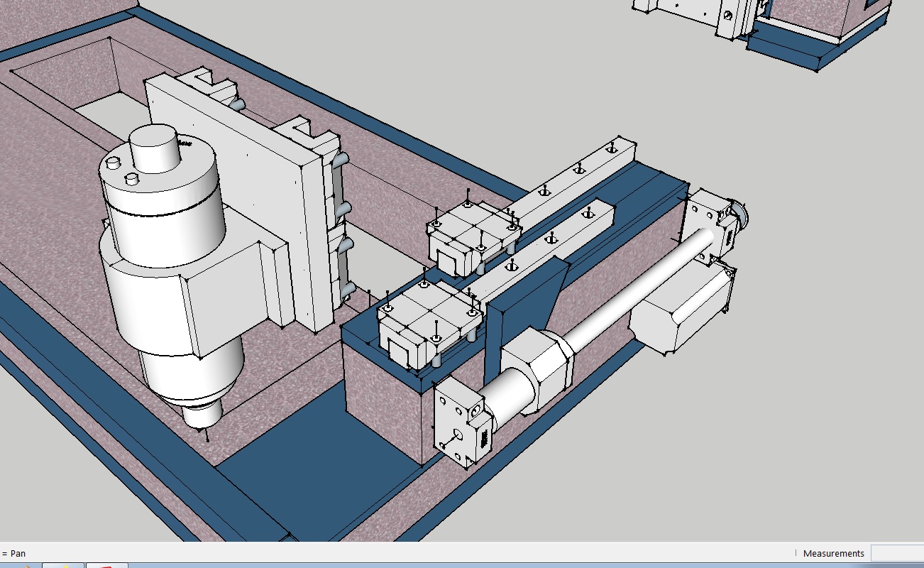Click the Measurements label in status bar

point(833,553)
